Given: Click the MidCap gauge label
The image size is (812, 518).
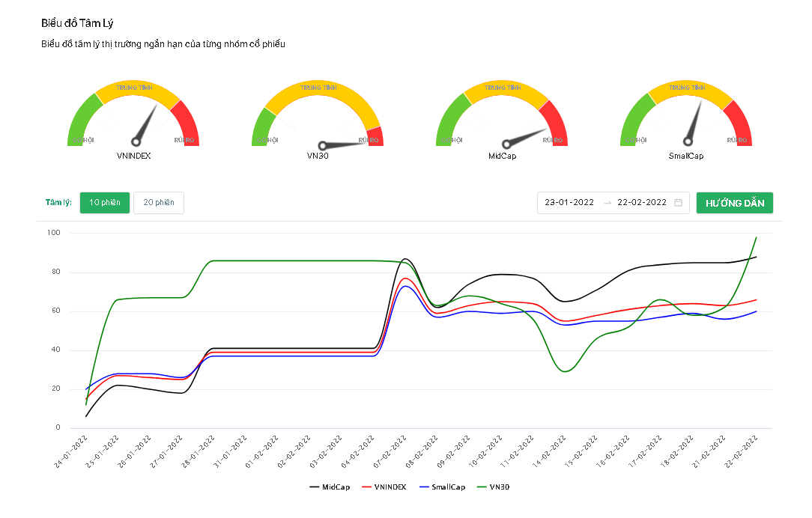Looking at the screenshot, I should (503, 156).
